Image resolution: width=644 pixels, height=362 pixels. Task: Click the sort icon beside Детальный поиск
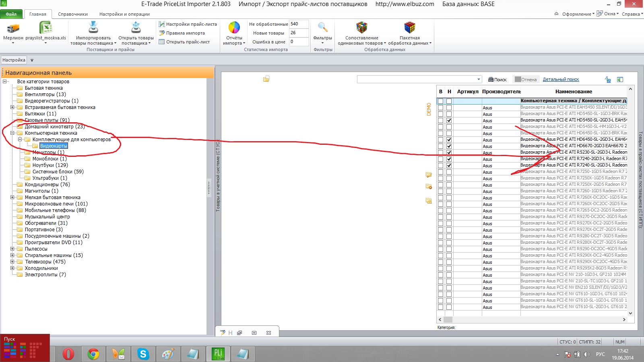pyautogui.click(x=608, y=80)
